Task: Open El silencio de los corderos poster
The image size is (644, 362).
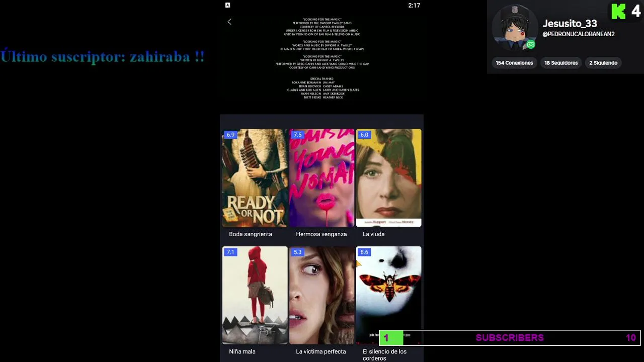Action: 389,296
